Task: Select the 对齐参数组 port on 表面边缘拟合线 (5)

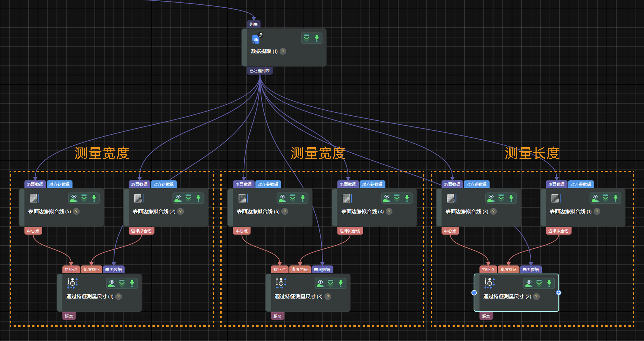Action: (x=59, y=184)
